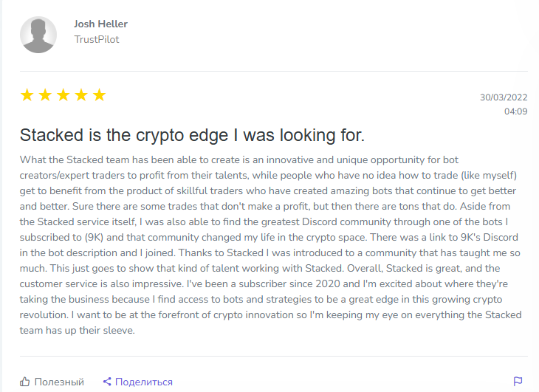
Task: Select the third yellow rating star
Action: point(63,95)
